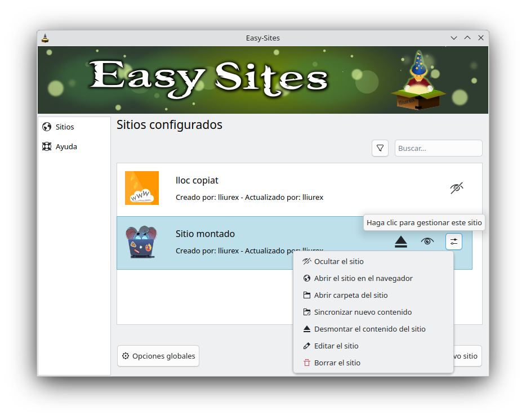The width and height of the screenshot is (526, 420).
Task: Open the Ayuda sidebar section
Action: 66,147
